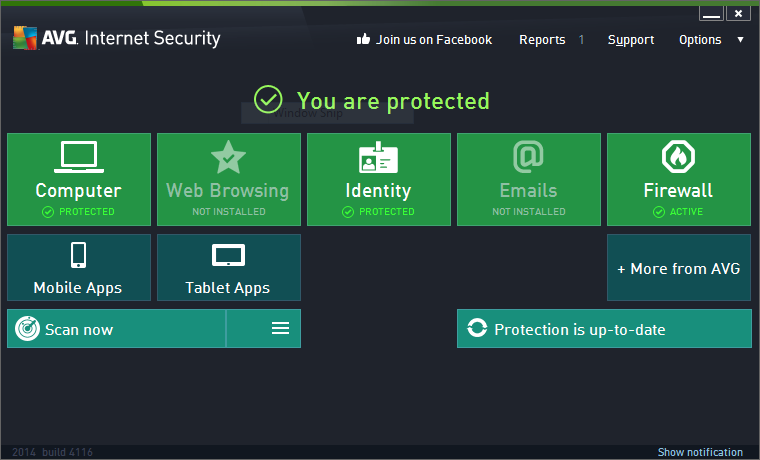This screenshot has width=760, height=460.
Task: Close the AVG window
Action: (x=738, y=14)
